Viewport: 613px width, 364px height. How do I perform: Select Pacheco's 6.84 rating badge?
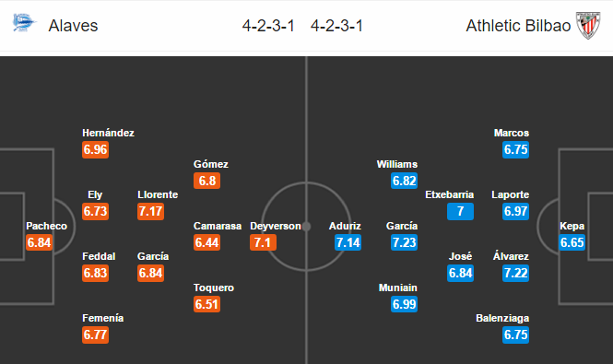[39, 242]
